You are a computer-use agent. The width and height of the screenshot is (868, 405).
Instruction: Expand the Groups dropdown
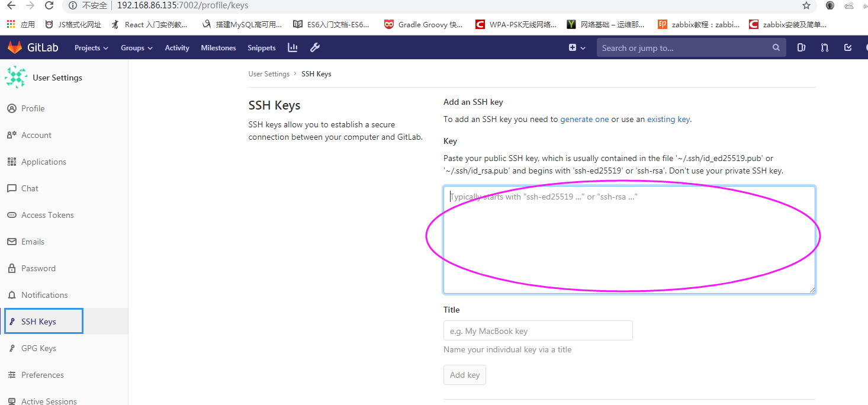click(x=136, y=48)
